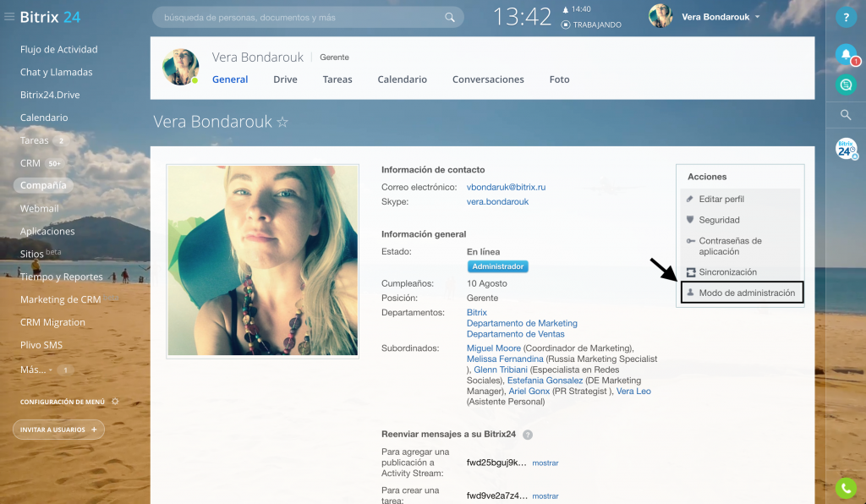Click the 13:42 clock timer
Viewport: 866px width, 504px height.
coord(522,17)
